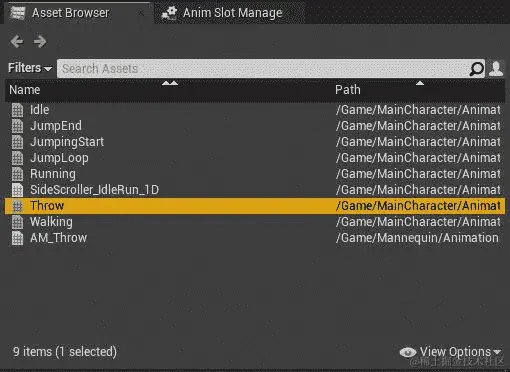Click the back navigation arrow

(17, 42)
